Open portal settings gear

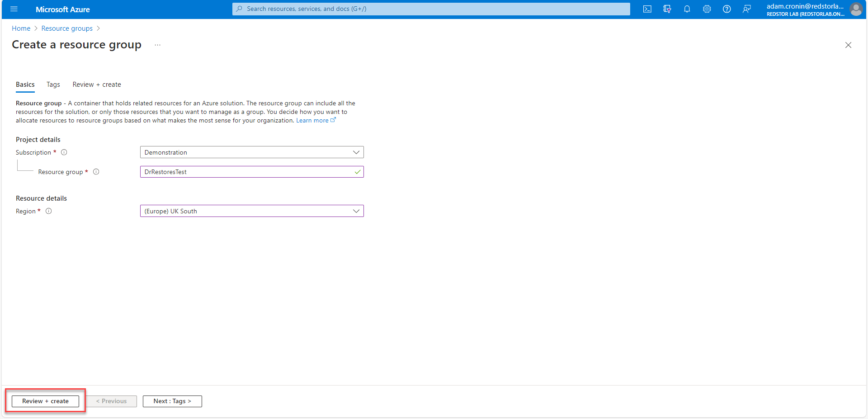pos(707,9)
